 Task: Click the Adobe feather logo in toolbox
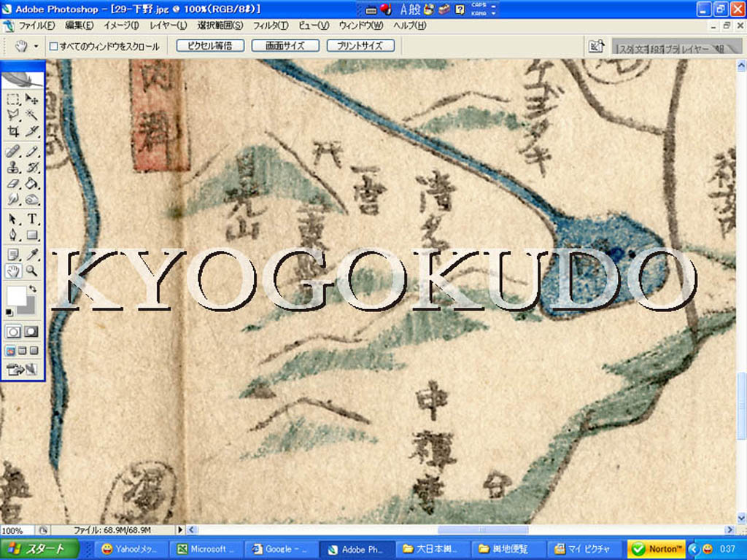click(x=23, y=79)
